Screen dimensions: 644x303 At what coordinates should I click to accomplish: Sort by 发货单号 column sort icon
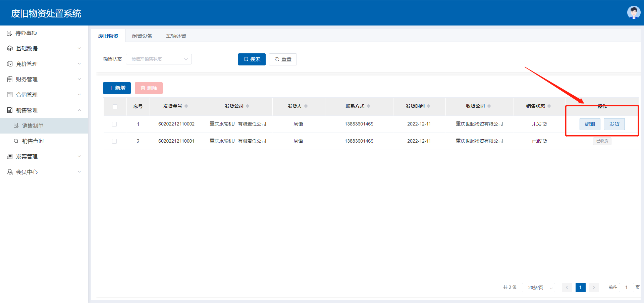pyautogui.click(x=186, y=106)
